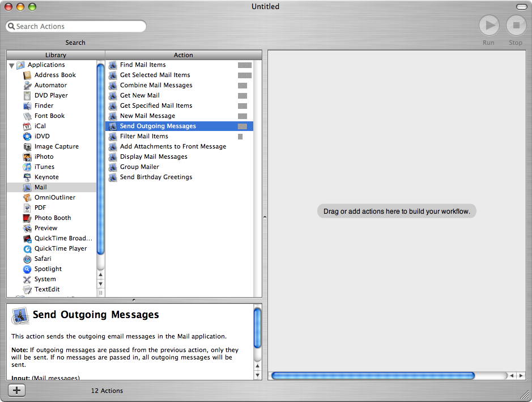The height and width of the screenshot is (402, 532).
Task: Choose the New Mail Message action
Action: coord(180,116)
